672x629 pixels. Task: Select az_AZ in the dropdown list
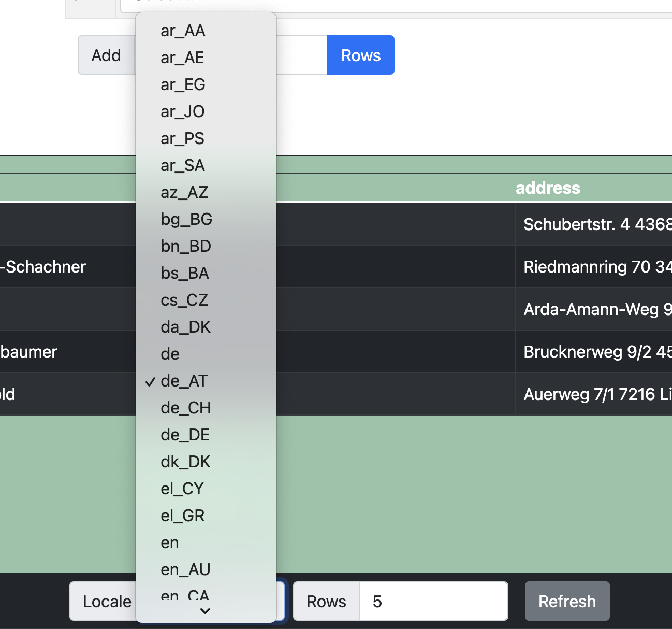184,193
